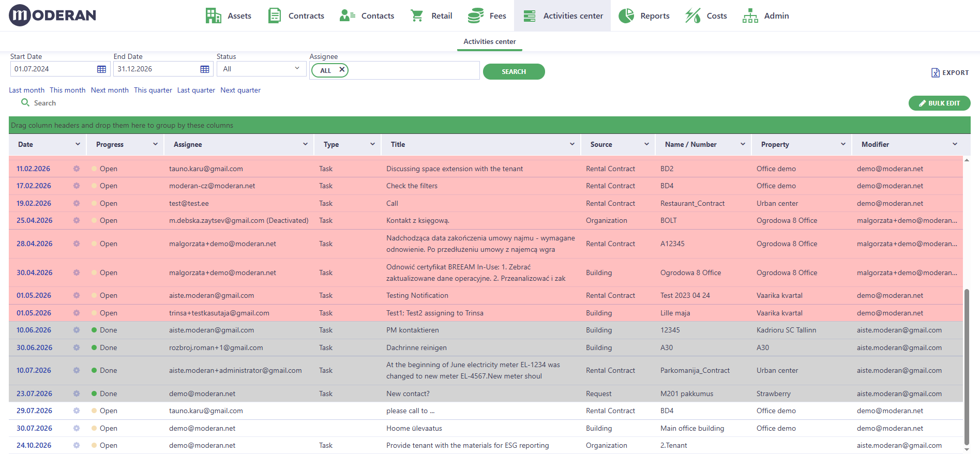This screenshot has height=454, width=980.
Task: Open the Title column dropdown arrow
Action: tap(572, 144)
